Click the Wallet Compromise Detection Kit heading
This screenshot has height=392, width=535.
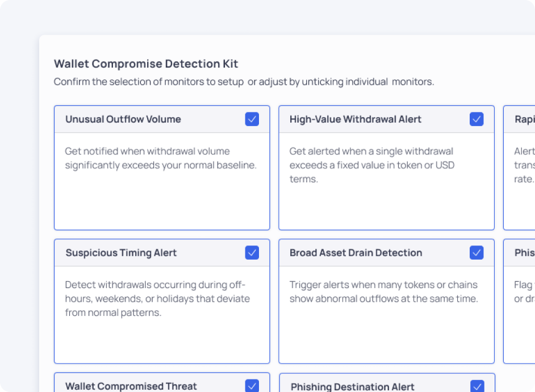point(146,64)
